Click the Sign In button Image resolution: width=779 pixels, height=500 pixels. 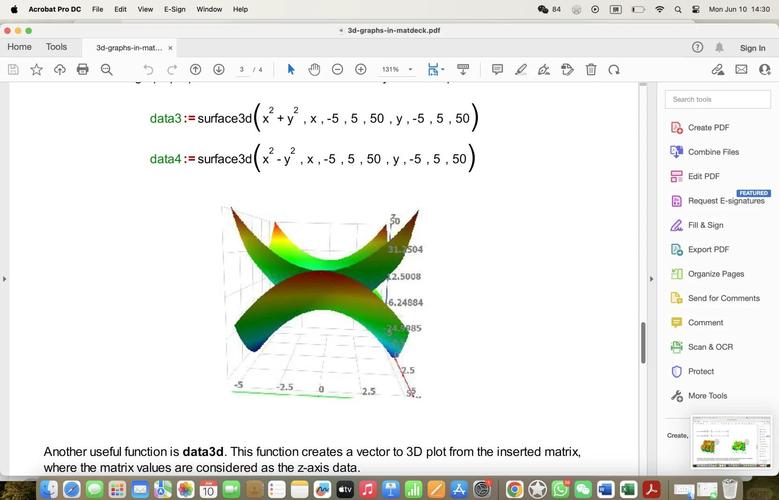tap(752, 47)
